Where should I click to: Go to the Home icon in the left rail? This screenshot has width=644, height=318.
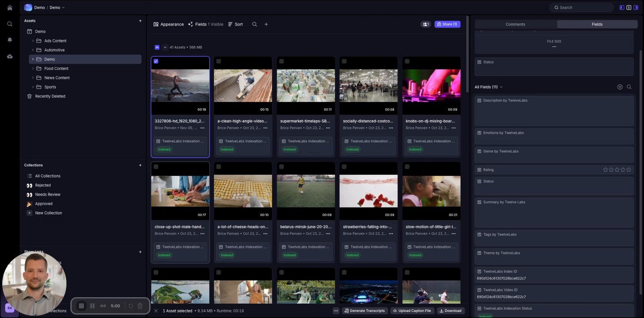[10, 8]
